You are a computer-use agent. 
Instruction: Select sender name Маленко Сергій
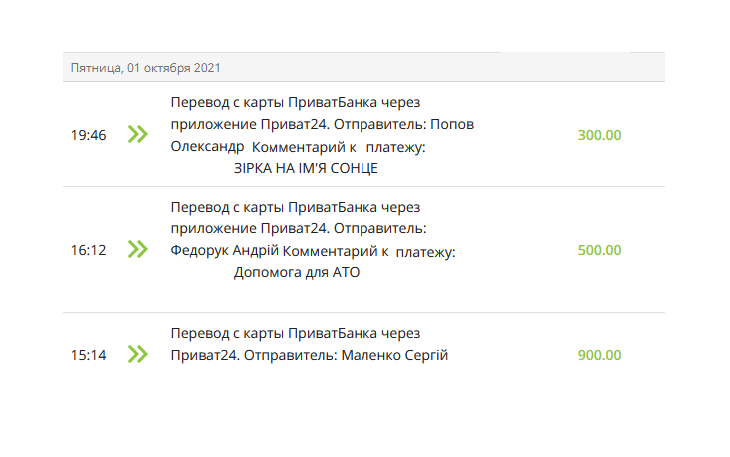click(394, 355)
